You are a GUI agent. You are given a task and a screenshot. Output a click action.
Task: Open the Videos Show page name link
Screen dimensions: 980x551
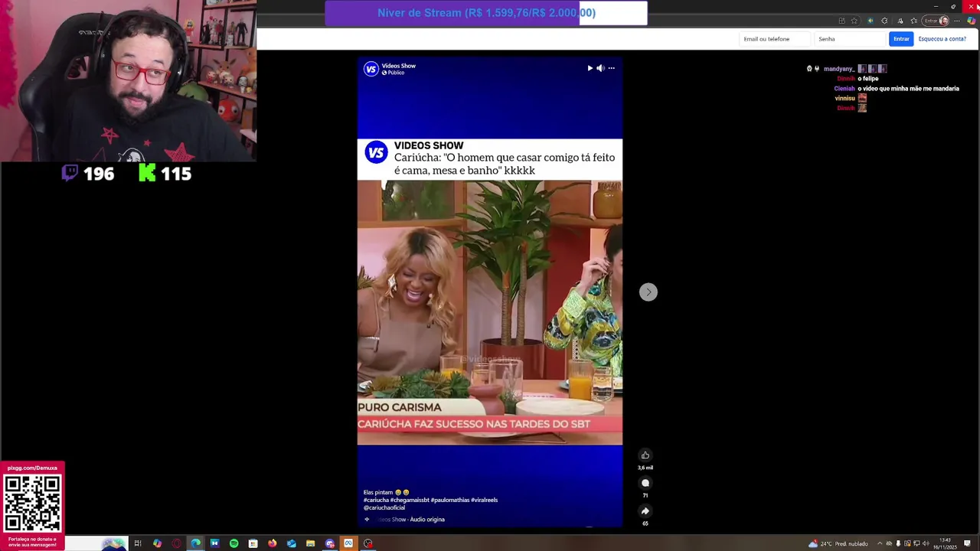click(398, 66)
